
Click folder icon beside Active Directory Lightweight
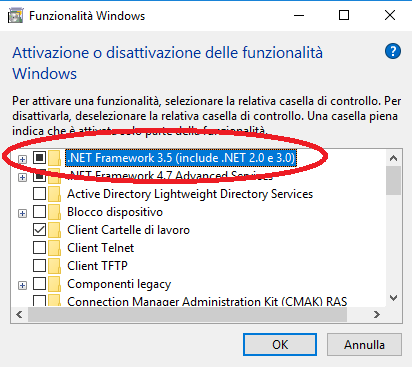pyautogui.click(x=54, y=194)
